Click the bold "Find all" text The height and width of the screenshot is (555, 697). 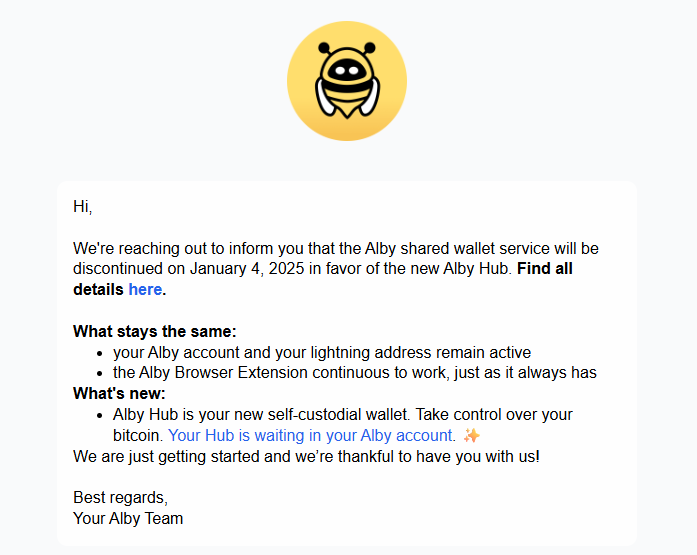point(545,268)
